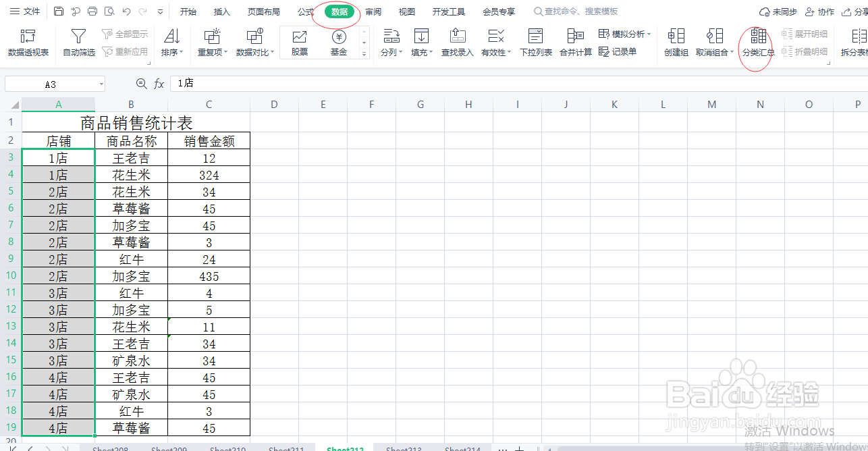
Task: Click 展开明细 (Expand Detail) button
Action: pyautogui.click(x=805, y=34)
